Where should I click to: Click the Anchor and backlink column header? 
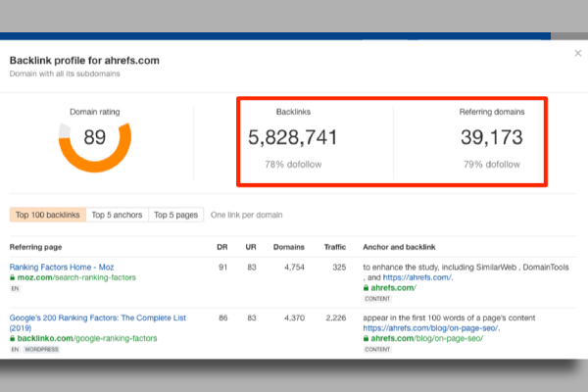[x=399, y=247]
